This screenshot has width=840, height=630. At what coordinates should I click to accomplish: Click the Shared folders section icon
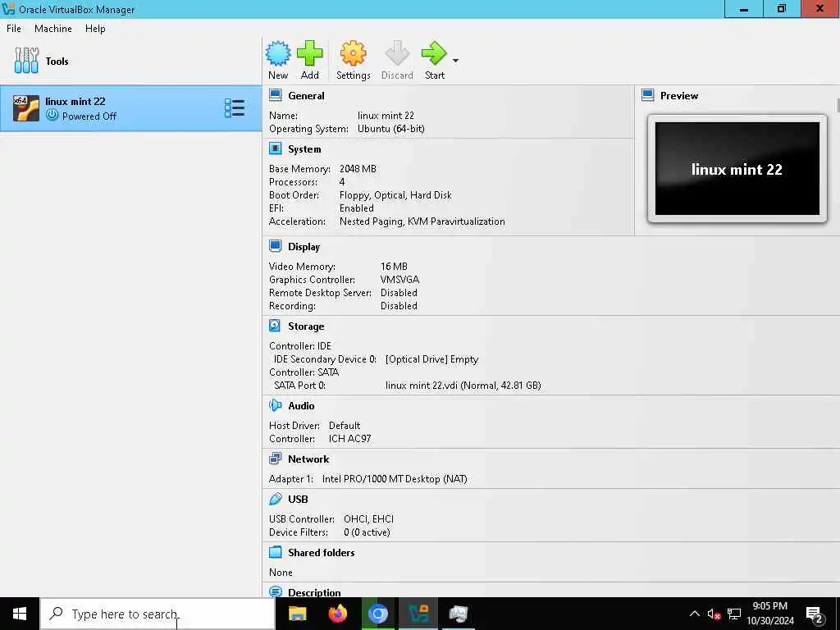(x=276, y=552)
